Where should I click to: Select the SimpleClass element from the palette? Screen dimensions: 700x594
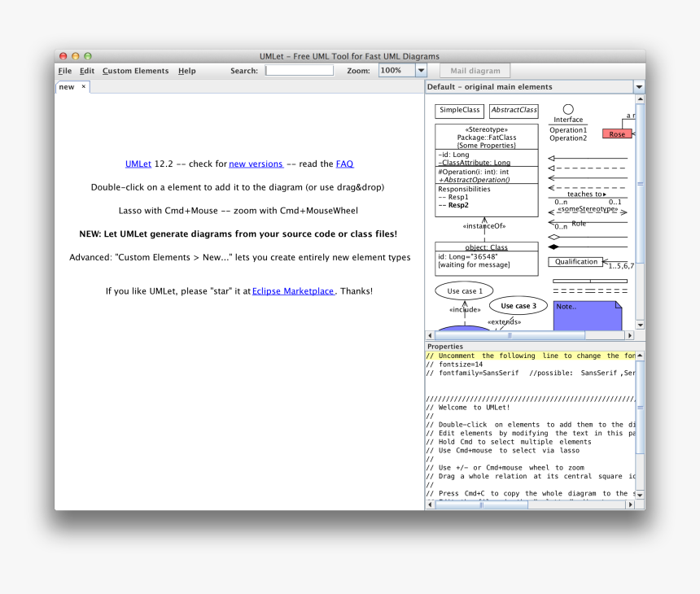coord(458,111)
